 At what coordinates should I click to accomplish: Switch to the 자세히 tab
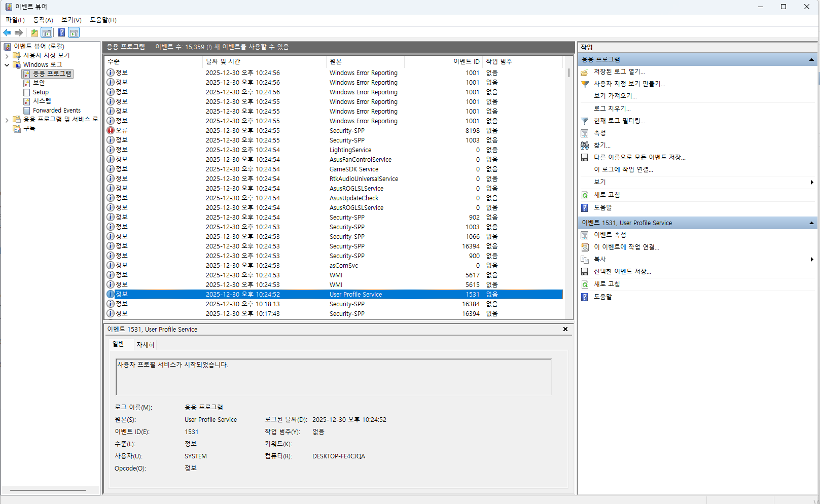[145, 345]
